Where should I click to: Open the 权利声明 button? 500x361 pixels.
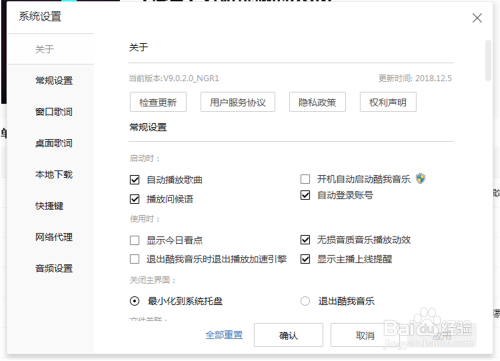388,102
